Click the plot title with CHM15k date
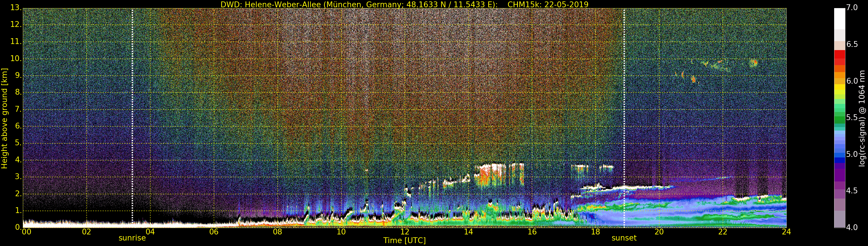Image resolution: width=868 pixels, height=246 pixels. pos(404,4)
